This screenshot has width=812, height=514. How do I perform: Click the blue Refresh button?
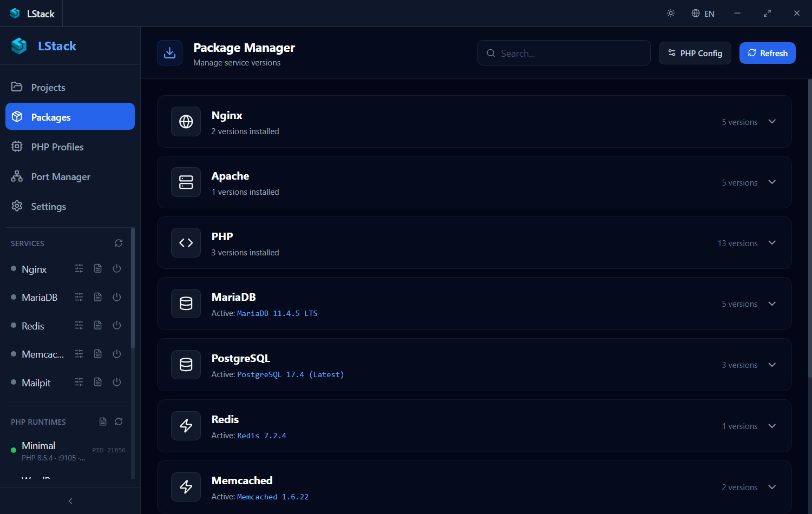768,53
